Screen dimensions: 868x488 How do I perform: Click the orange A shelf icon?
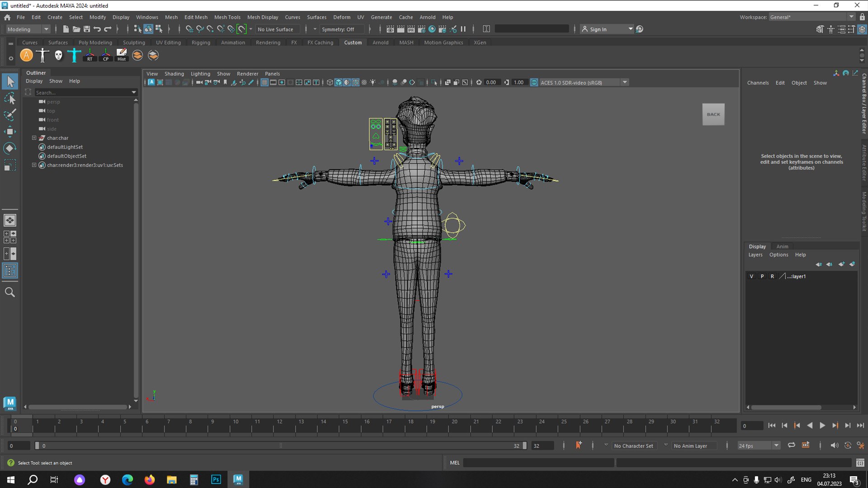pos(27,55)
